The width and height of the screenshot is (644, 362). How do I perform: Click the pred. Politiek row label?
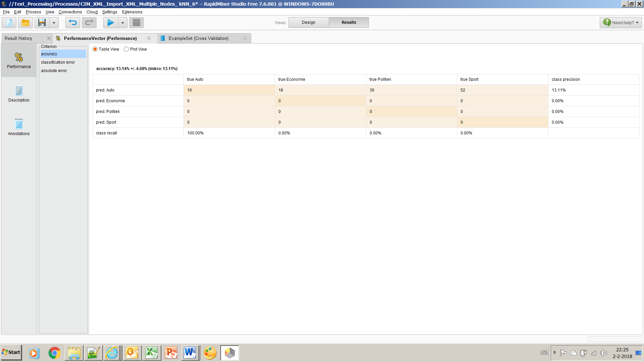138,112
